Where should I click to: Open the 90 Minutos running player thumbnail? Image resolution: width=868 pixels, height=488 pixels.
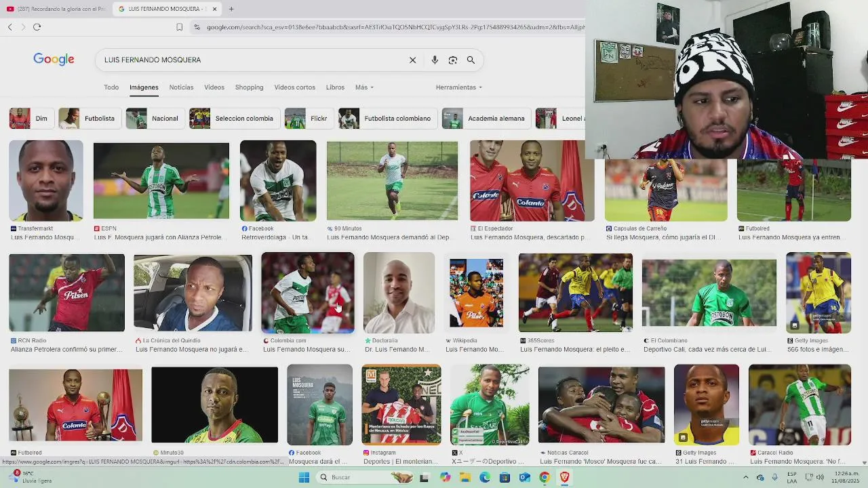point(392,181)
